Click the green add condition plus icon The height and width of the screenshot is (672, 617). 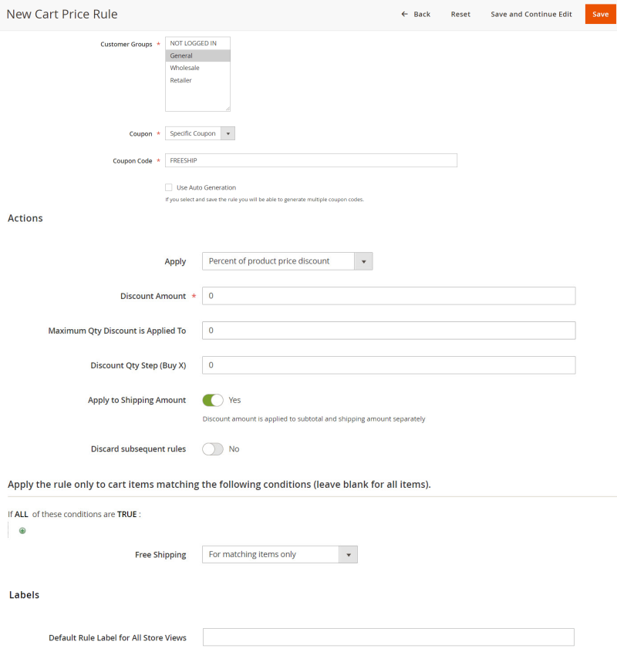(22, 530)
